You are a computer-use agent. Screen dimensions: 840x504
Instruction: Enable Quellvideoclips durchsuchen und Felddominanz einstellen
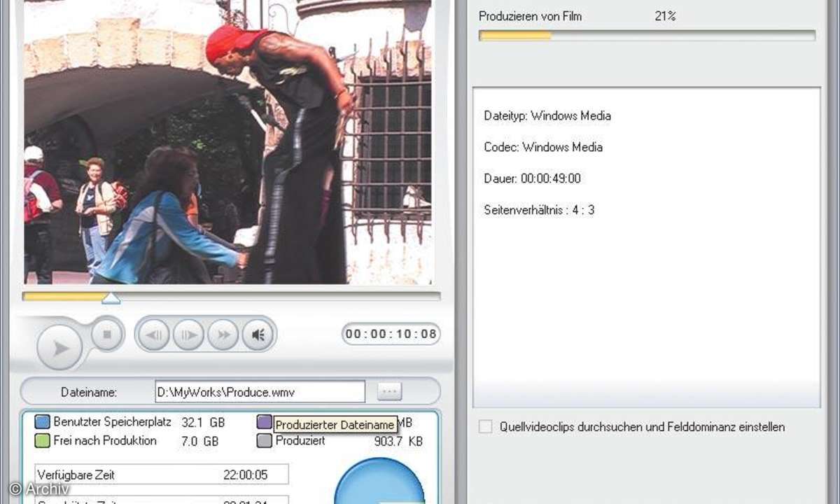click(485, 427)
